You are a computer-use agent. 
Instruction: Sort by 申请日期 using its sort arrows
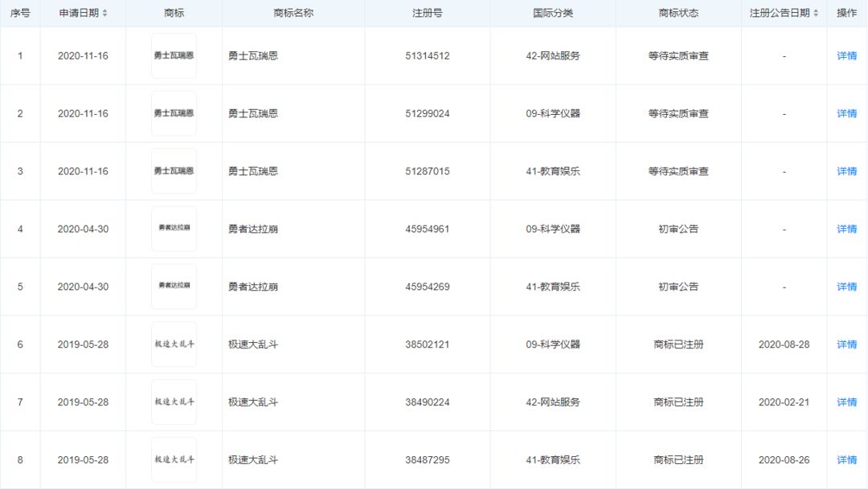[104, 13]
